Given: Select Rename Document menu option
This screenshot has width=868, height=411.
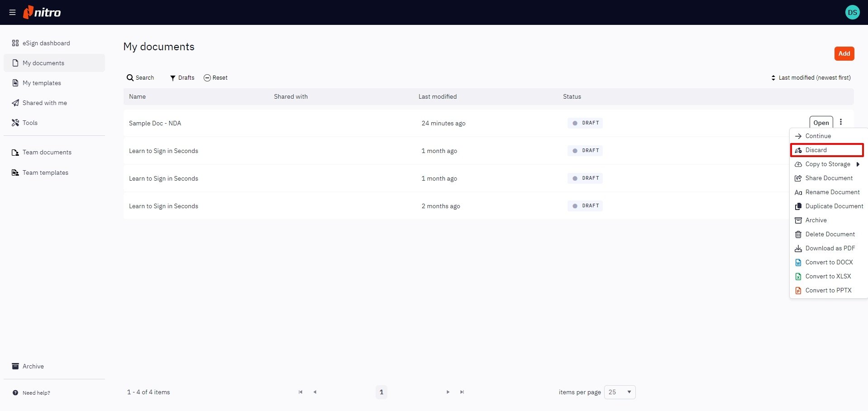Looking at the screenshot, I should 832,192.
